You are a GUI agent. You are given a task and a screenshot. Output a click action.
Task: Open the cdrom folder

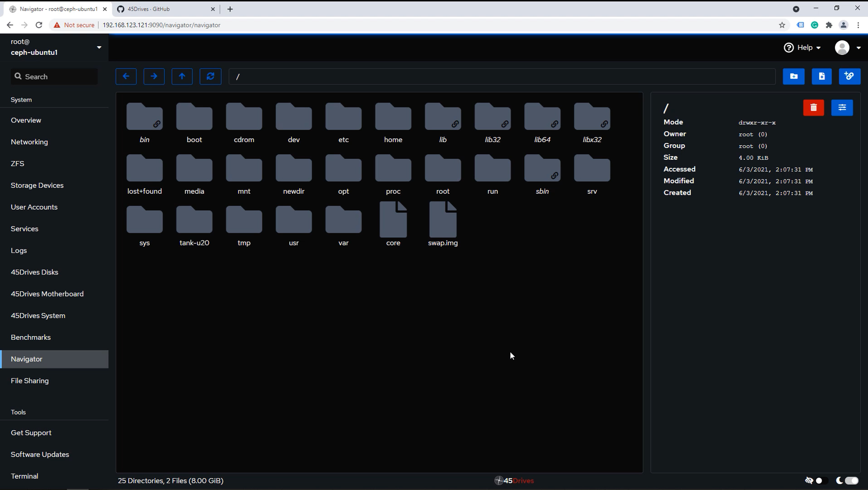pos(244,123)
